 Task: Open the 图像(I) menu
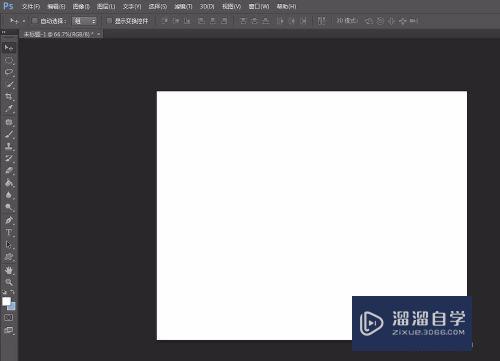pos(81,6)
